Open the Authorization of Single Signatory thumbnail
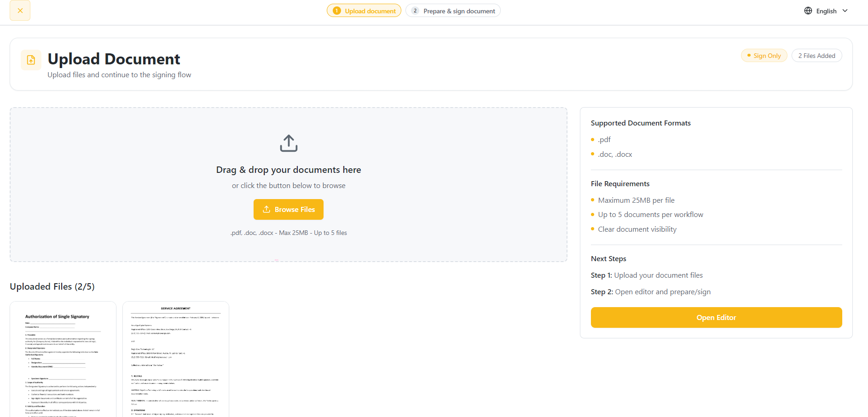The width and height of the screenshot is (868, 417). pyautogui.click(x=63, y=359)
